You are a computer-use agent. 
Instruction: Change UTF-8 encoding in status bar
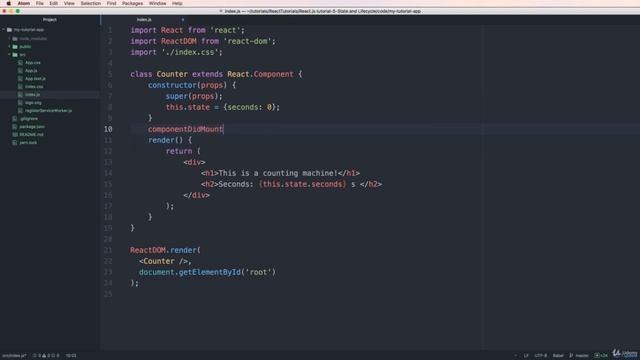[x=541, y=356]
